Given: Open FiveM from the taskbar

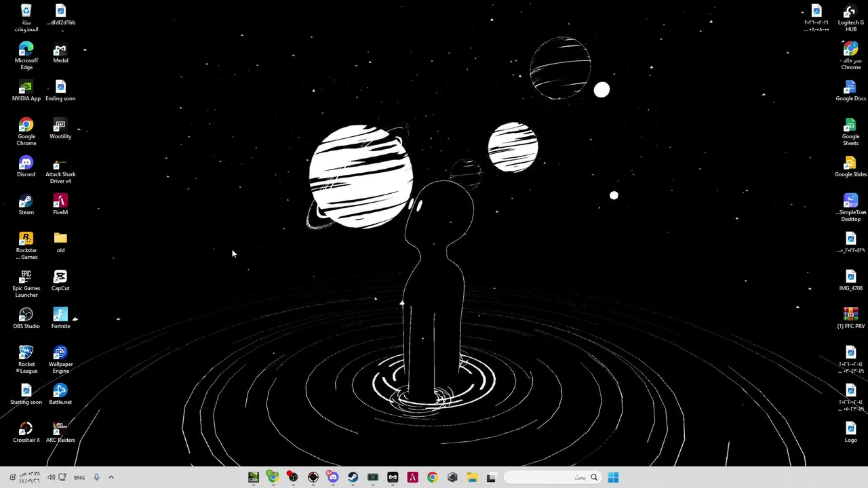Looking at the screenshot, I should pos(412,477).
